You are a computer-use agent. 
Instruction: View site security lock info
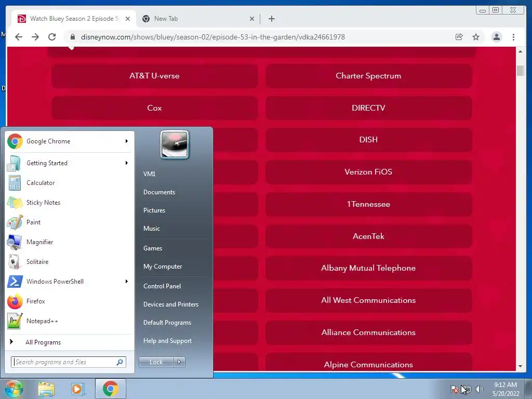[72, 37]
